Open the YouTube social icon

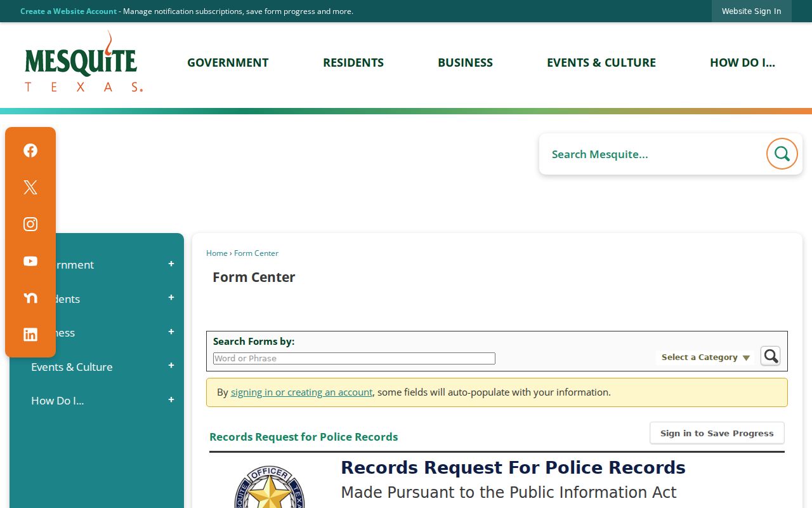[x=30, y=261]
